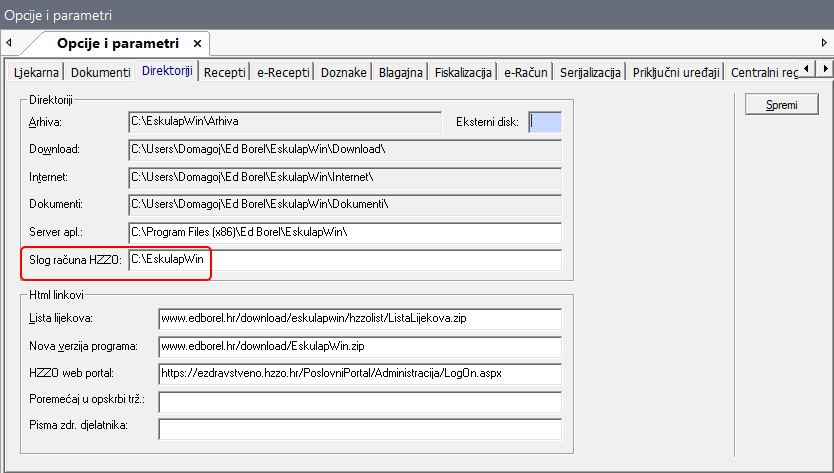Click the HZZO web portal URL field
Screen dimensions: 834x473
point(359,373)
